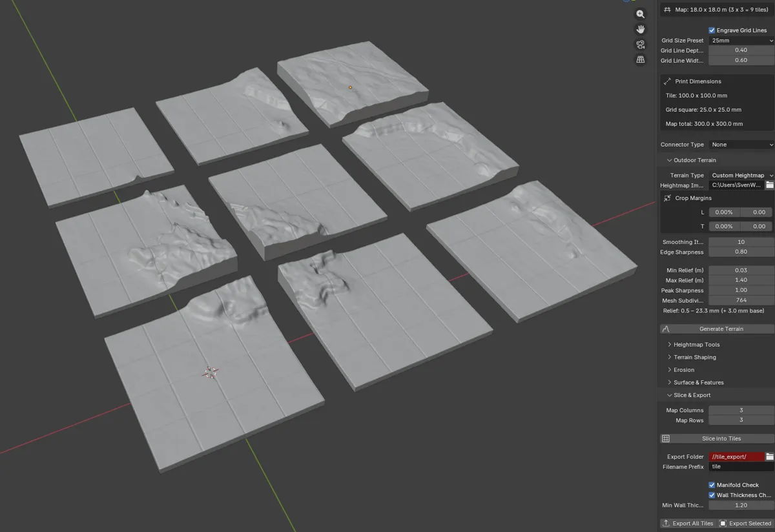Screen dimensions: 775x532
Task: Click the Print Dimensions ruler icon
Action: 667,81
